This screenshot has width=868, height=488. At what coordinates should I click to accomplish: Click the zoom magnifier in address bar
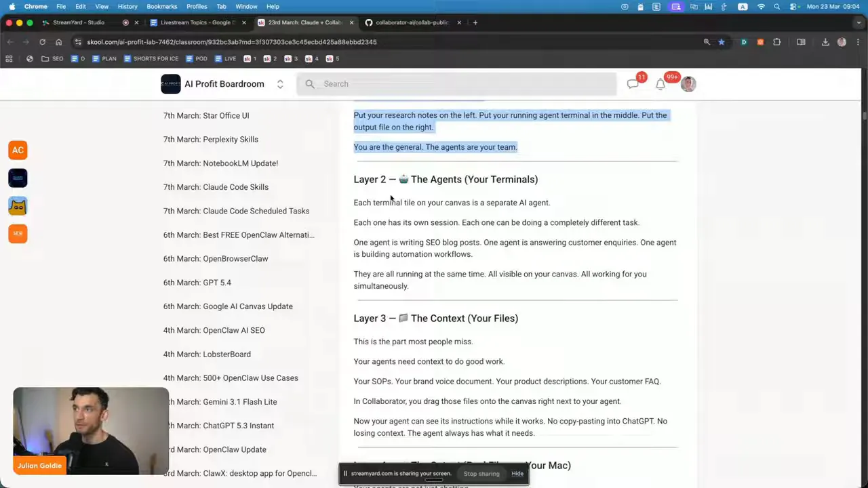pyautogui.click(x=707, y=42)
